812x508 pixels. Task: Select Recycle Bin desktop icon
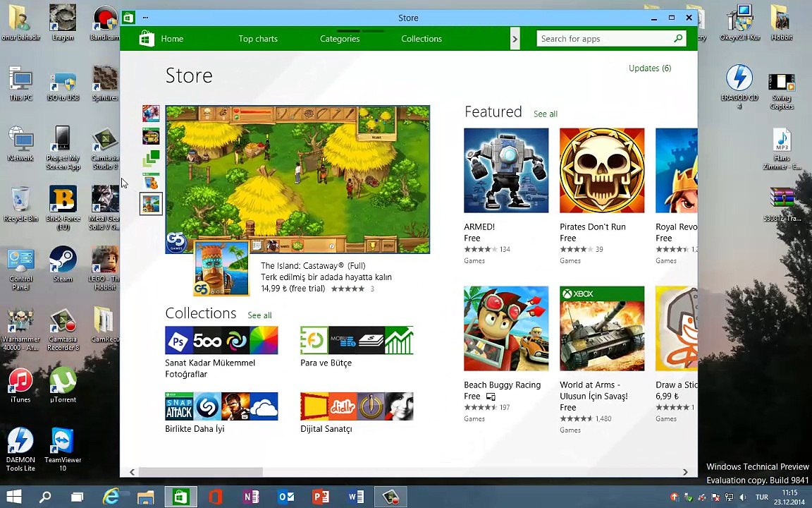[20, 204]
